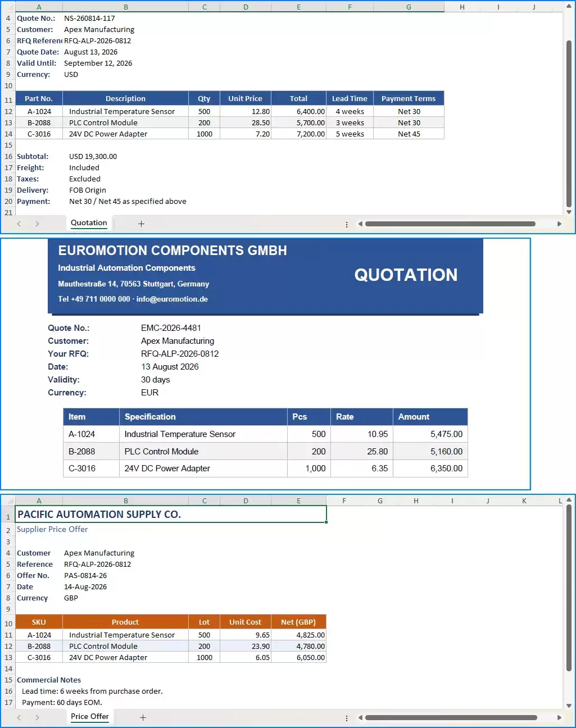Screen dimensions: 576x728
Task: Select total 7,200.00 cell
Action: 298,134
